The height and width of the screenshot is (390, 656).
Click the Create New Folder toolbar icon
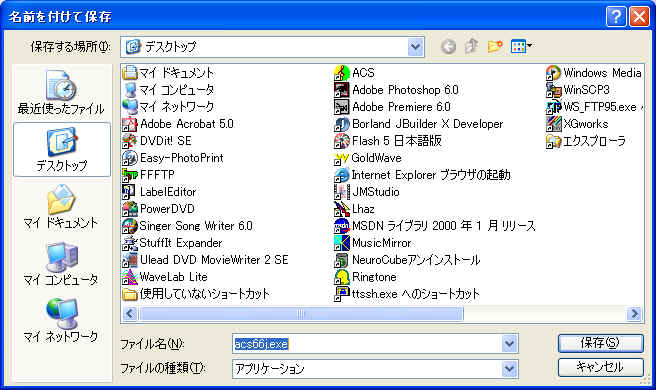(495, 46)
